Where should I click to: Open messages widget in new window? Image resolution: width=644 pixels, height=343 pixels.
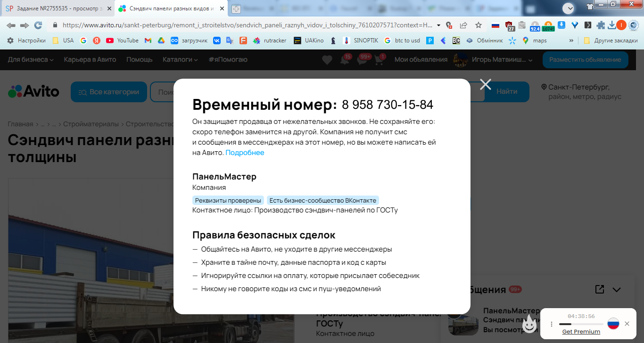(600, 289)
